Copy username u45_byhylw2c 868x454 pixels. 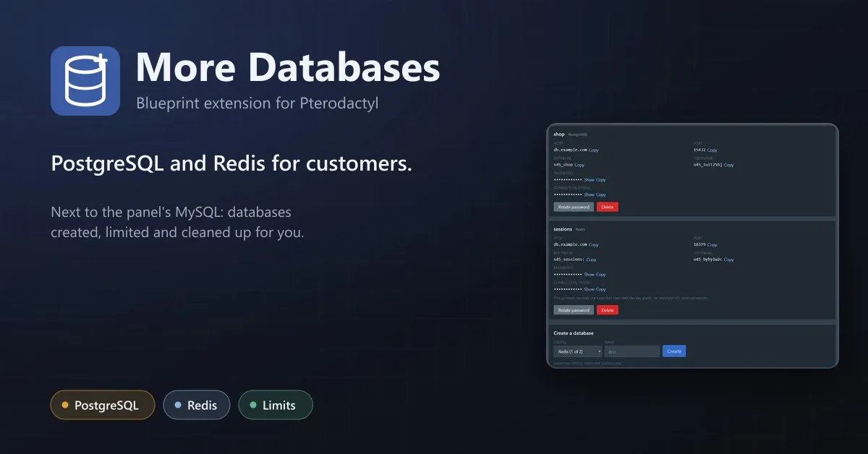(729, 260)
